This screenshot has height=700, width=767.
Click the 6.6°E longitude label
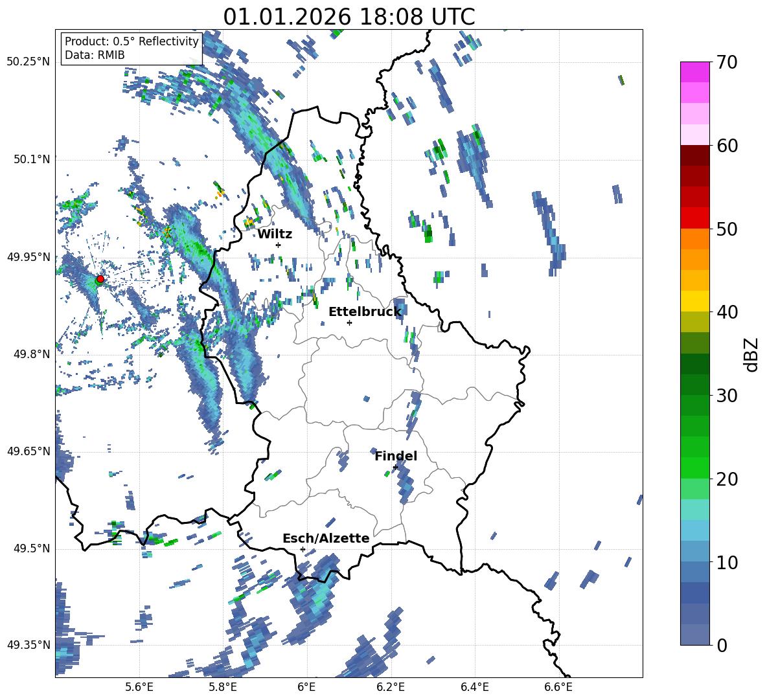coord(558,687)
